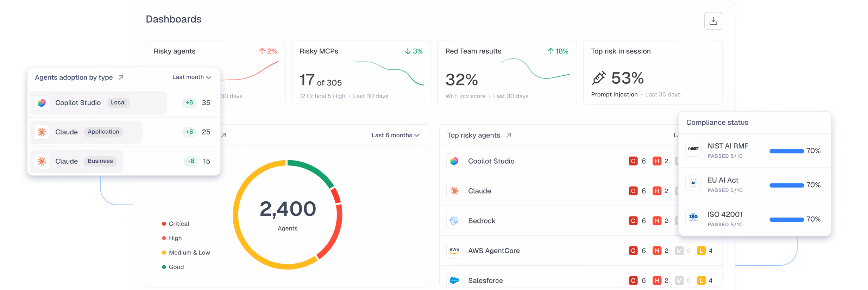Click Low badge in AWS AgentCore row
This screenshot has height=290, width=868.
pos(701,251)
